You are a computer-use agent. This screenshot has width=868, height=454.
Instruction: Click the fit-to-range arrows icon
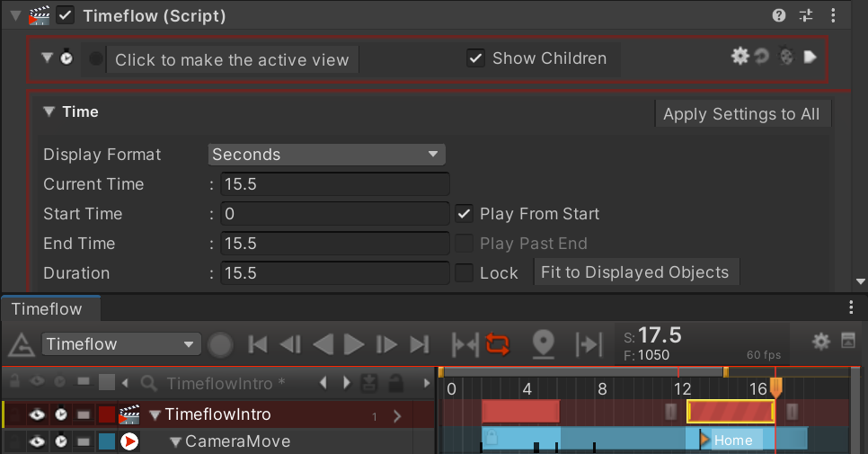click(465, 343)
